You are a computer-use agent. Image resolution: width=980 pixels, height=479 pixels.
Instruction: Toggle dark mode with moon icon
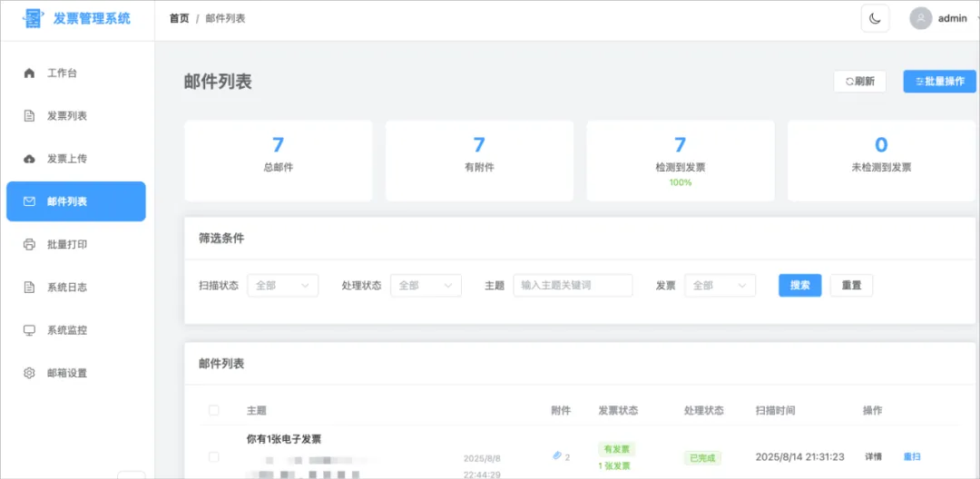pyautogui.click(x=875, y=19)
